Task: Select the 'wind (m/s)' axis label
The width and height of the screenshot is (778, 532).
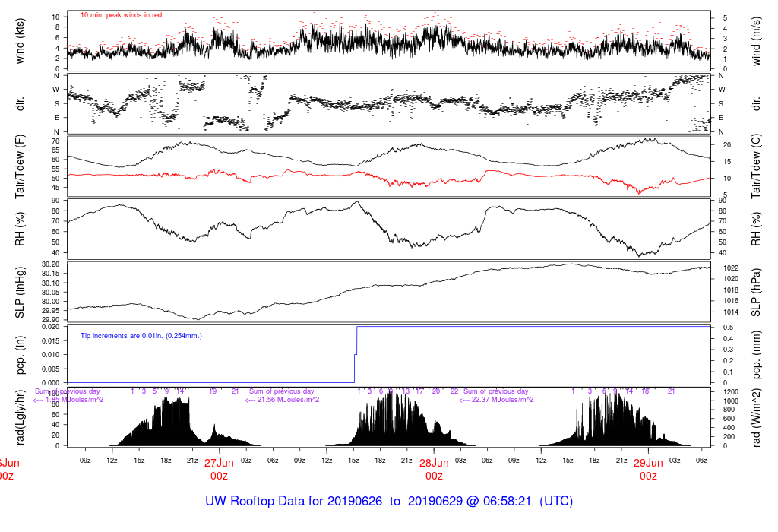Action: [756, 41]
